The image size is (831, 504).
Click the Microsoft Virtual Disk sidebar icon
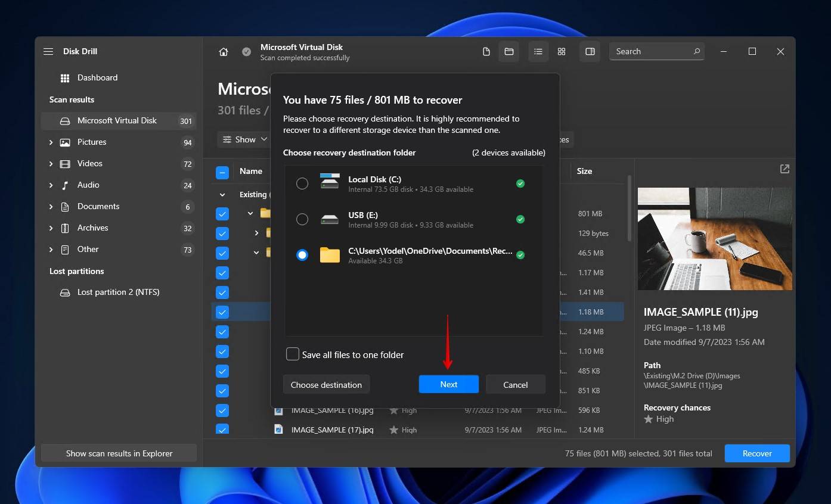pyautogui.click(x=65, y=121)
